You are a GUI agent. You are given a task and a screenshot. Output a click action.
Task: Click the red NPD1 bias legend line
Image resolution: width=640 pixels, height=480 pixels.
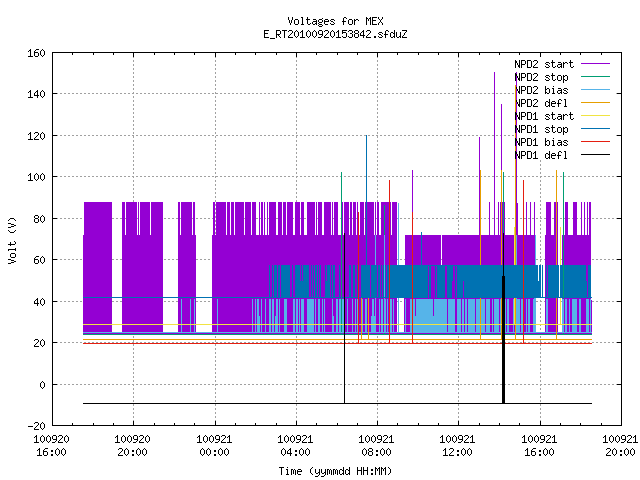595,142
